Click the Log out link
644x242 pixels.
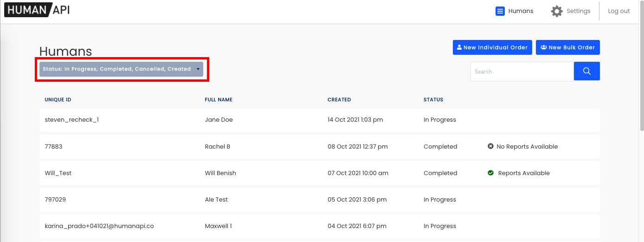click(x=619, y=11)
